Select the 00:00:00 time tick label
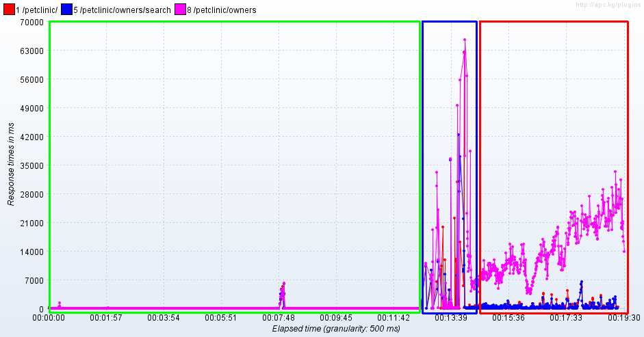The width and height of the screenshot is (644, 337). coord(49,318)
